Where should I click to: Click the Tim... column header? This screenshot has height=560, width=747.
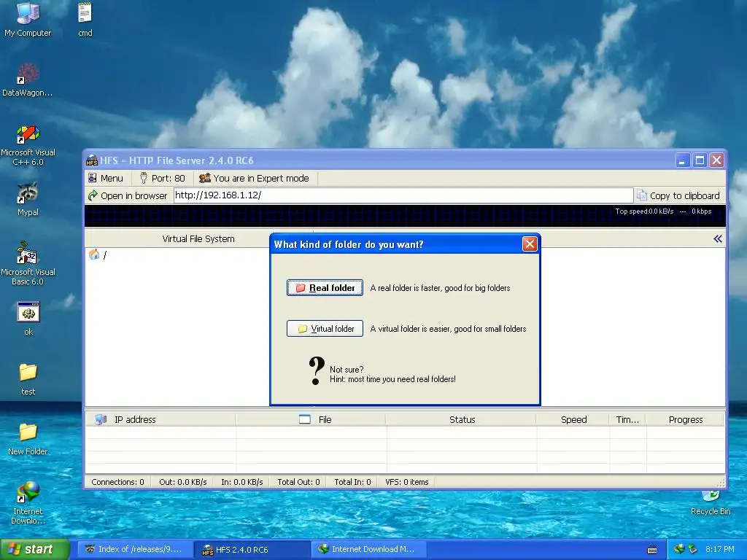pyautogui.click(x=627, y=419)
